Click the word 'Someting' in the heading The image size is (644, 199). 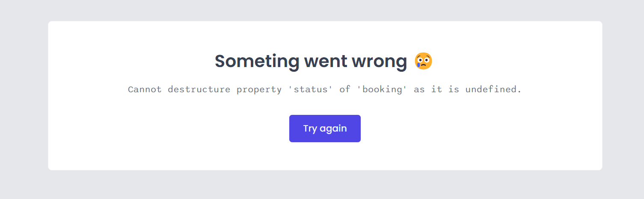257,61
